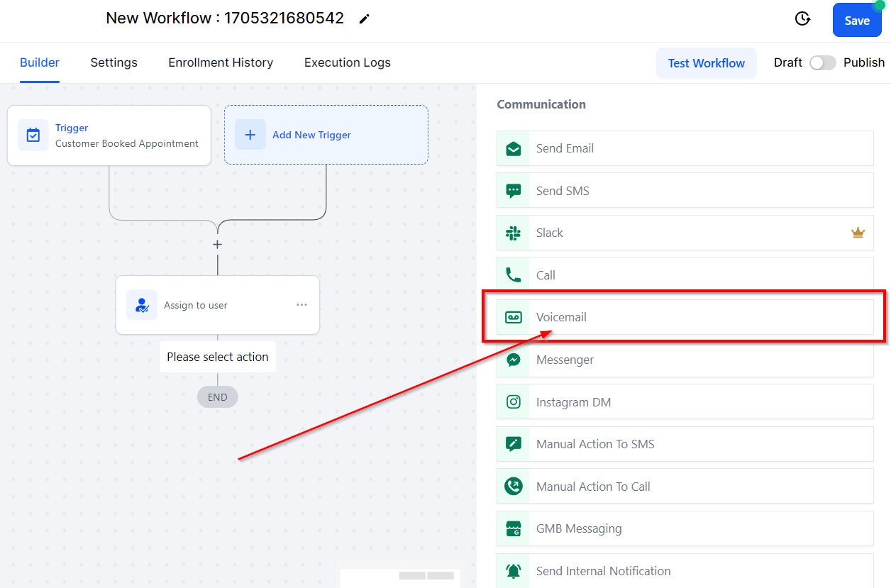Screen dimensions: 891x588
Task: Click the Manual Action To Call icon
Action: click(x=514, y=487)
